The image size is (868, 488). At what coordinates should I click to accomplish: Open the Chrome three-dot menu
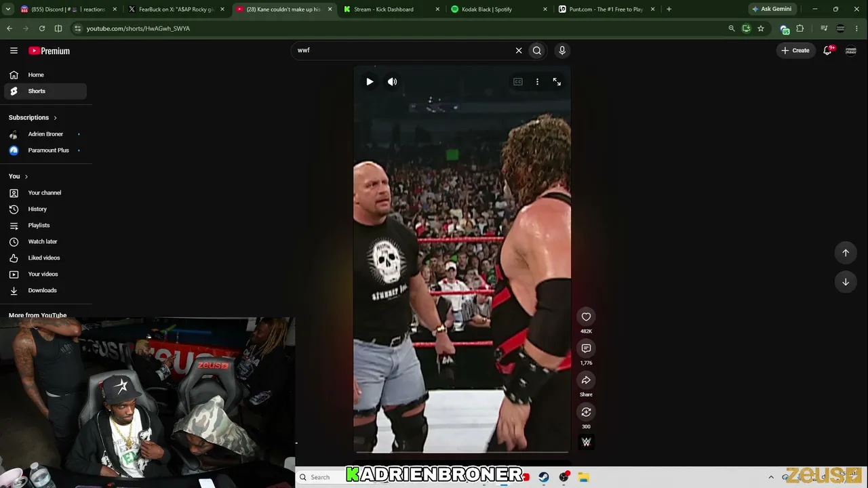858,28
